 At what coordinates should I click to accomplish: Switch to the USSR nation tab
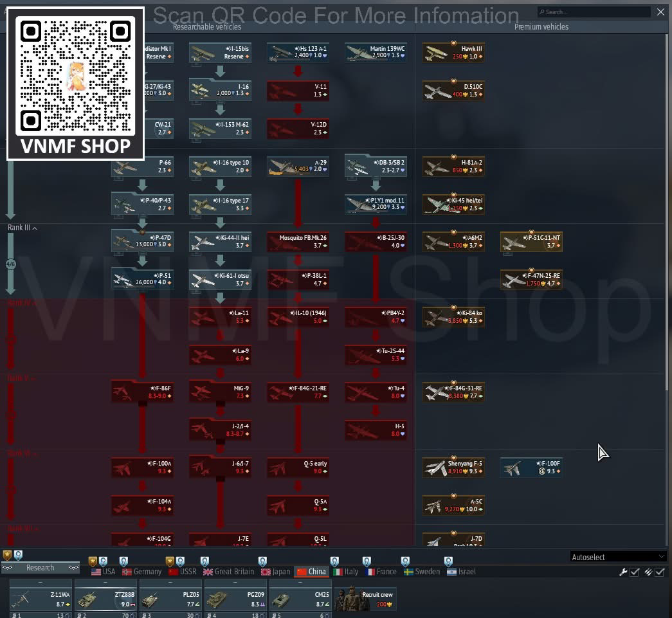coord(183,571)
